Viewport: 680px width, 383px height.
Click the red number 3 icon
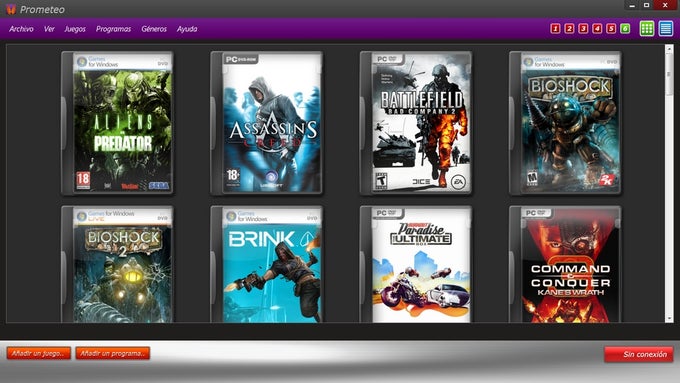tap(583, 29)
